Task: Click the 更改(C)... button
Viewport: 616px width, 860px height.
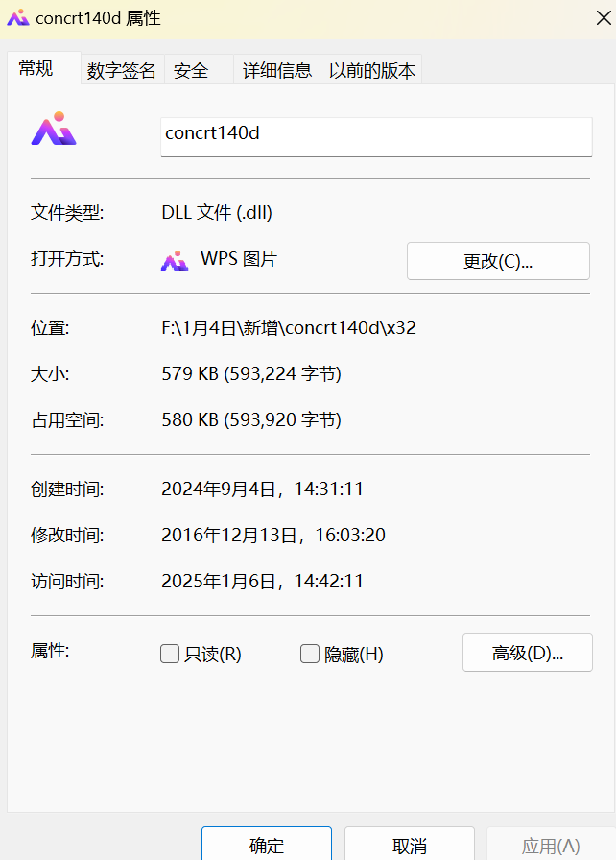Action: tap(498, 261)
